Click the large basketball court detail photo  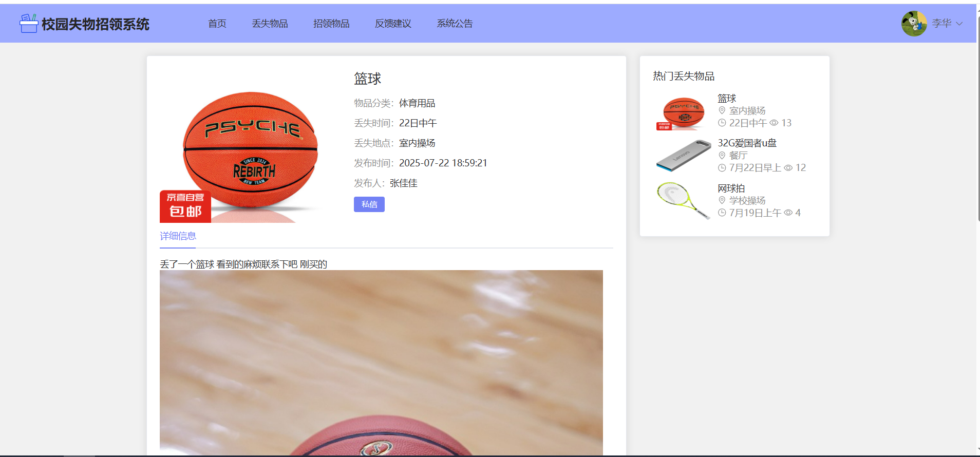(381, 363)
